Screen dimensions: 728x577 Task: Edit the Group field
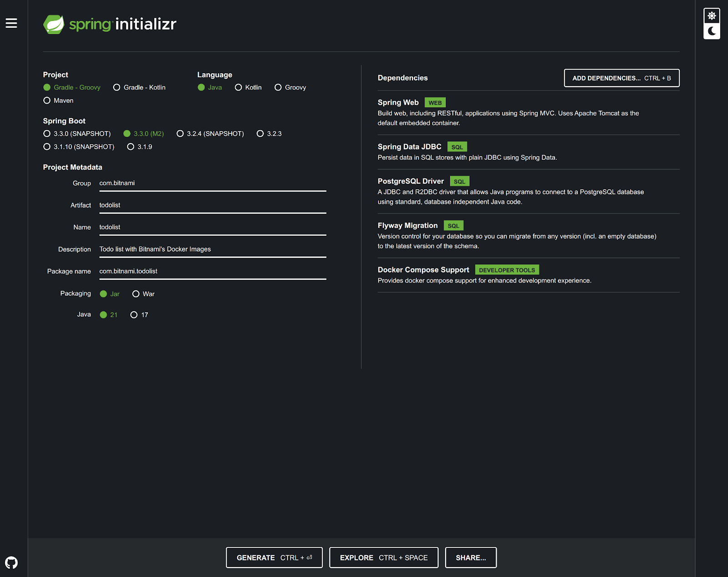pyautogui.click(x=213, y=183)
